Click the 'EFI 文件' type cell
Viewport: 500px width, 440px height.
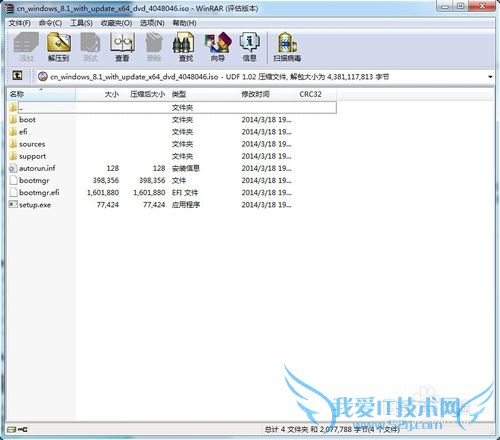pyautogui.click(x=185, y=192)
